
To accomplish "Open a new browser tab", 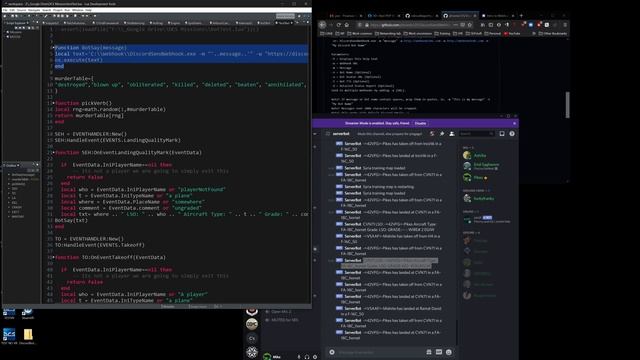I will pos(521,16).
